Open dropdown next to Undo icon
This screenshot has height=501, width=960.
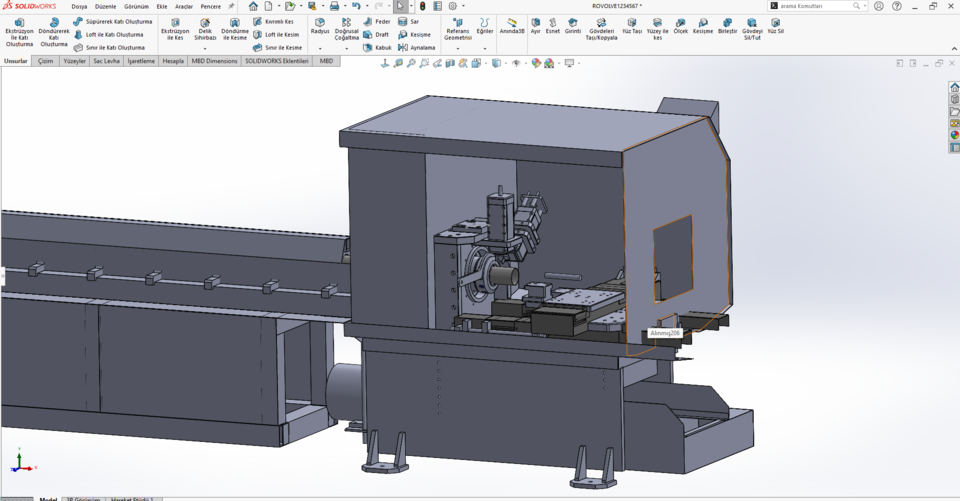tap(366, 6)
